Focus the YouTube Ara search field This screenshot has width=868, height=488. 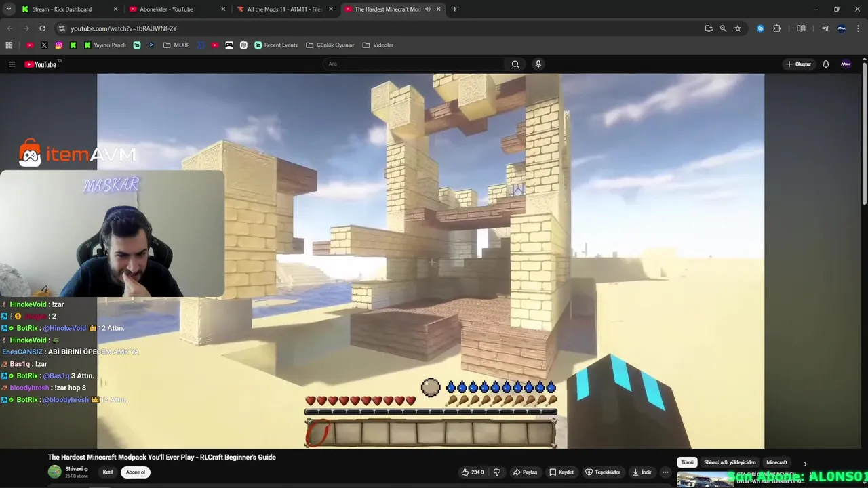(x=414, y=64)
